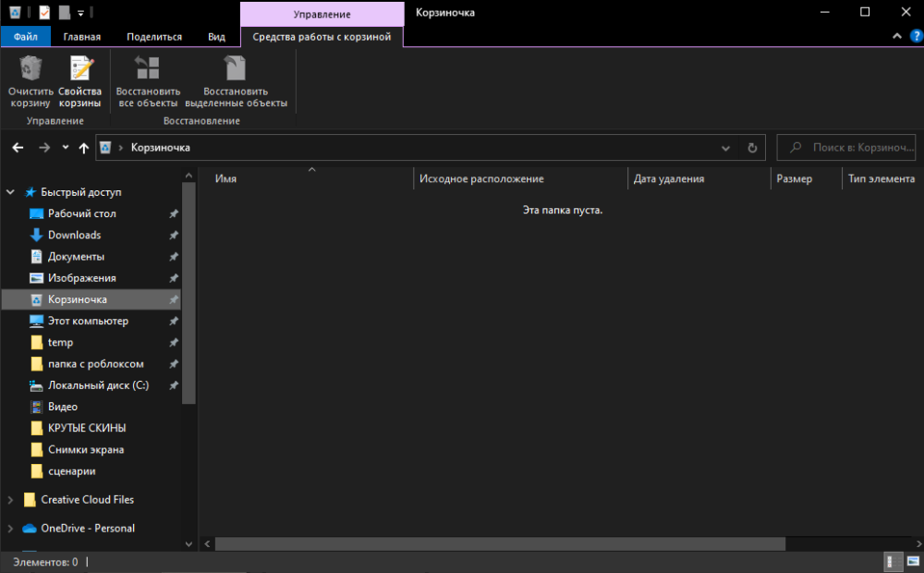Open папка с роблоксом folder

click(95, 364)
